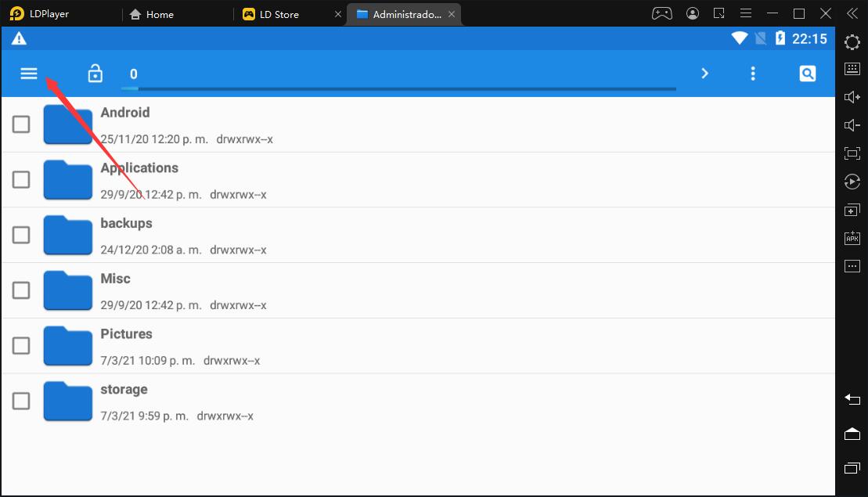Click the warning triangle notification icon
Viewport: 868px width, 497px height.
(20, 38)
